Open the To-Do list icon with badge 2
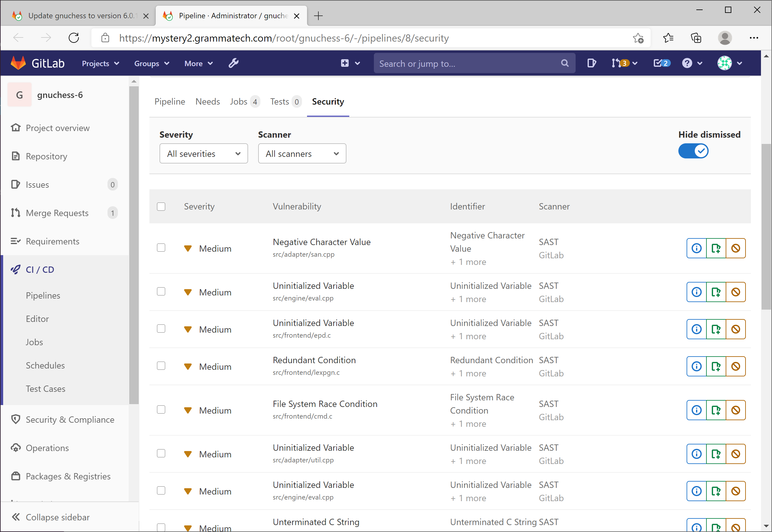This screenshot has width=772, height=532. click(x=661, y=63)
